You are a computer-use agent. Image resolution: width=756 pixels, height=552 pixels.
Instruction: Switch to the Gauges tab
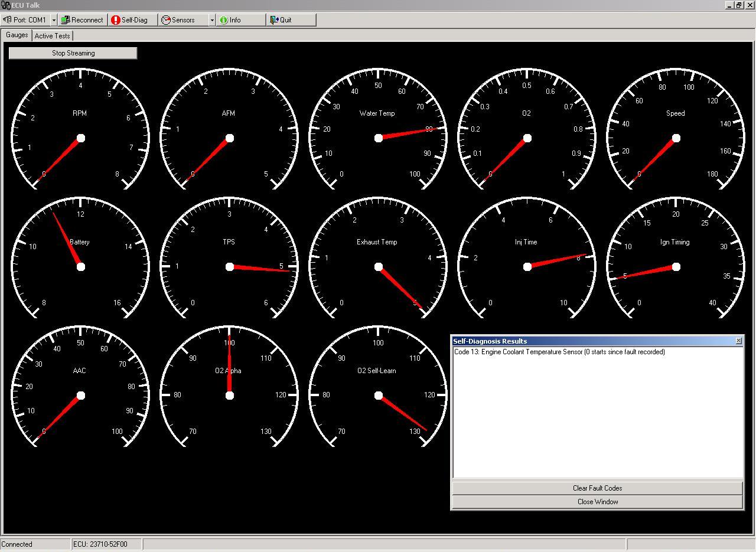(17, 35)
